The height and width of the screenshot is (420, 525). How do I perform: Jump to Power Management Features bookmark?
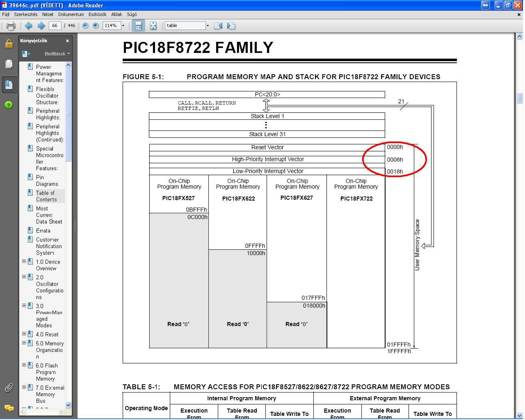pos(50,73)
